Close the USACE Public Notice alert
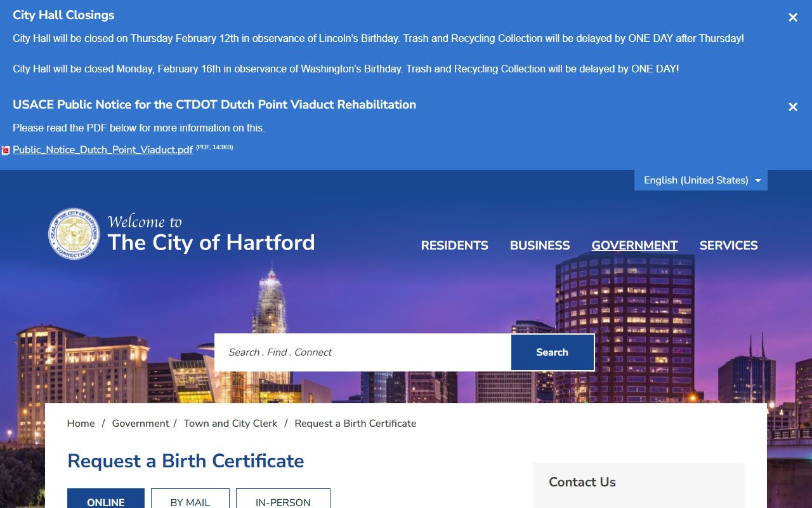Image resolution: width=812 pixels, height=508 pixels. click(793, 107)
